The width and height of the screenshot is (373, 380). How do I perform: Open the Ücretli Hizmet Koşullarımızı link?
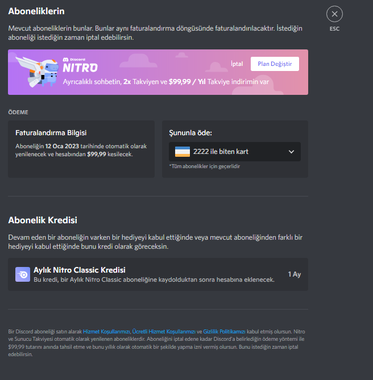pyautogui.click(x=163, y=332)
